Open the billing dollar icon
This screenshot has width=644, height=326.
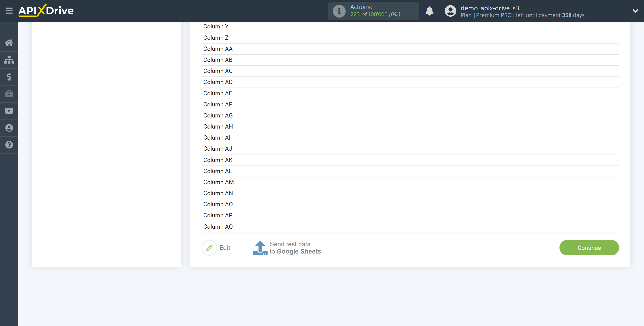pos(9,77)
